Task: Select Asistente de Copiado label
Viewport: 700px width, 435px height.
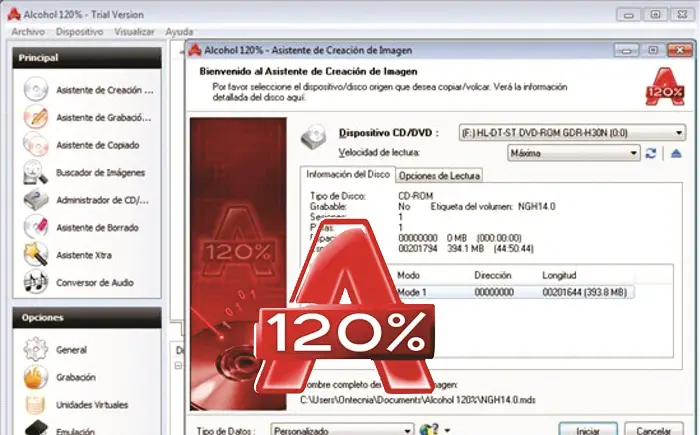Action: [x=98, y=145]
